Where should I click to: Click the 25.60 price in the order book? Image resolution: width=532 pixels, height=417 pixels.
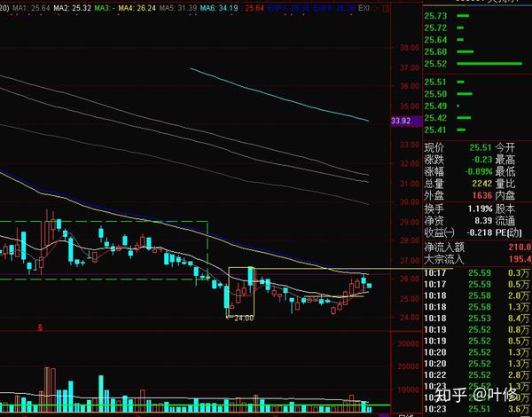[x=435, y=52]
